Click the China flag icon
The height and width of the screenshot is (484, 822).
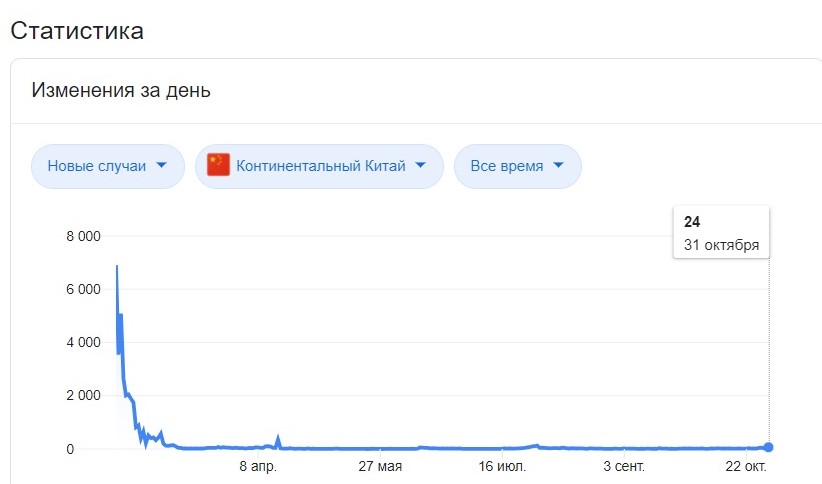(219, 165)
